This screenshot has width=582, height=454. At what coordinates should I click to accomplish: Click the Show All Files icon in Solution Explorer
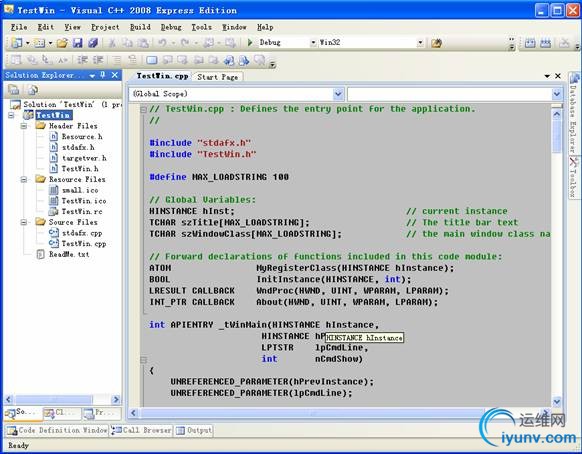[33, 90]
